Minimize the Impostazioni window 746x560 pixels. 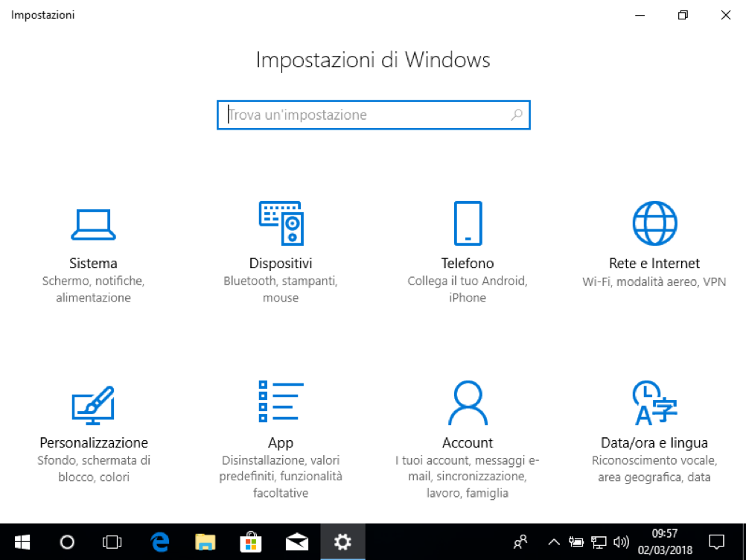tap(640, 15)
